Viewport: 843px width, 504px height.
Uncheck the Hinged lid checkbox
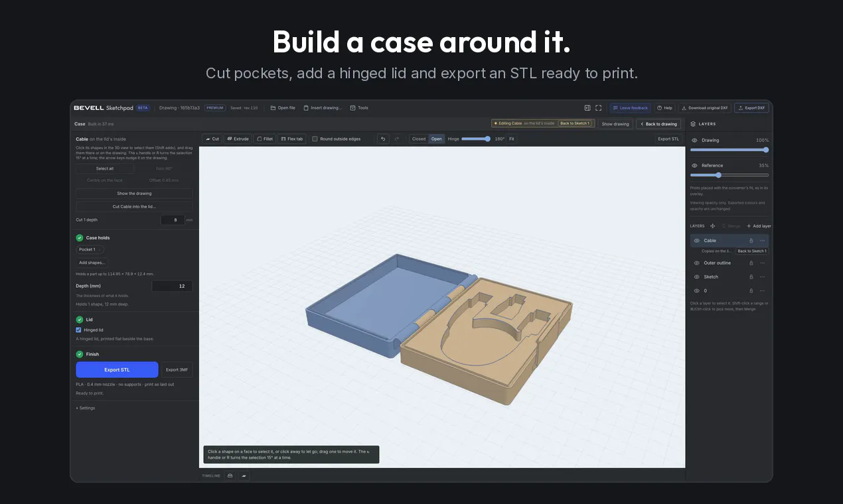pyautogui.click(x=78, y=330)
